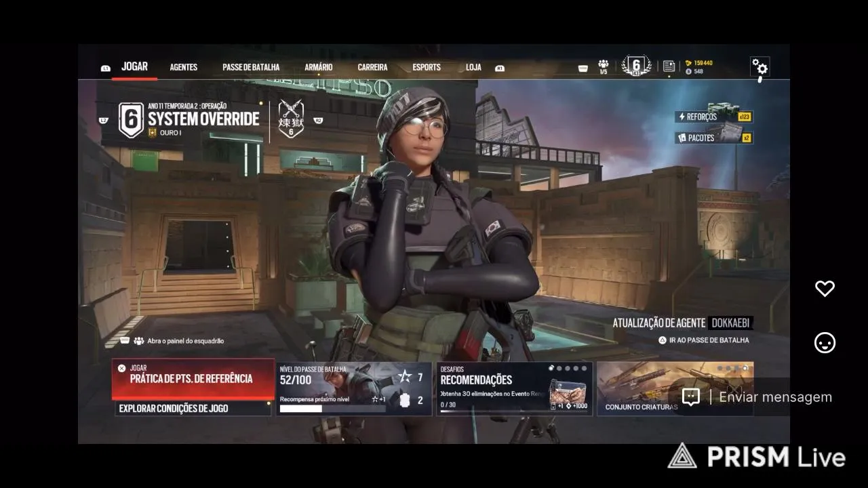
Task: Click the token icon showing 2 in battle pass card
Action: pos(405,401)
